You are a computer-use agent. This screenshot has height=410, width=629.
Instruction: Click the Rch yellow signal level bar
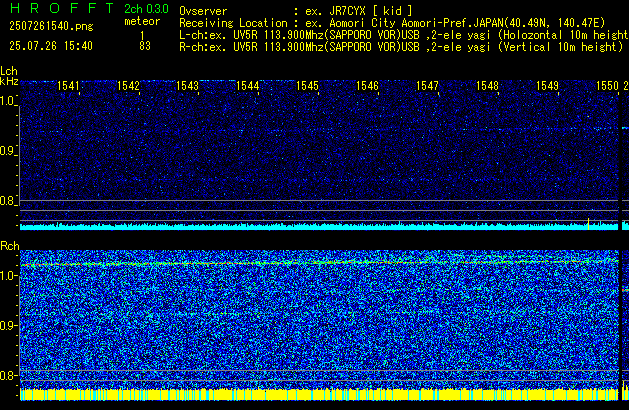pos(319,394)
